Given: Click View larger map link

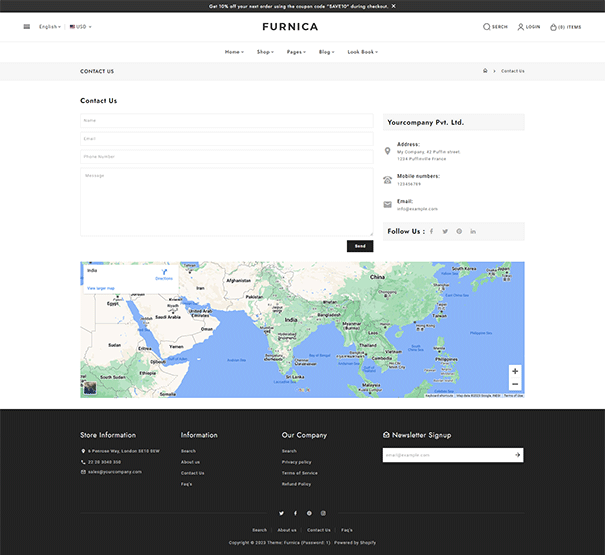Looking at the screenshot, I should click(101, 288).
